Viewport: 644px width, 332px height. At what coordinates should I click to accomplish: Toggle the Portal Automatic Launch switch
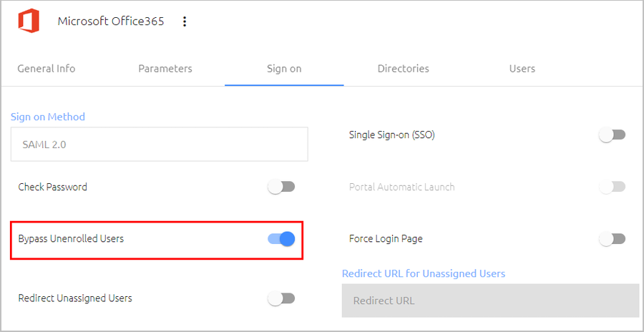612,187
